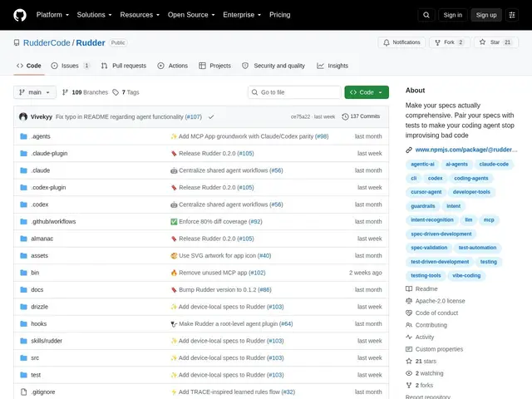Open 'Enforce 80% diff coverage' commit message
Image resolution: width=532 pixels, height=399 pixels.
213,222
